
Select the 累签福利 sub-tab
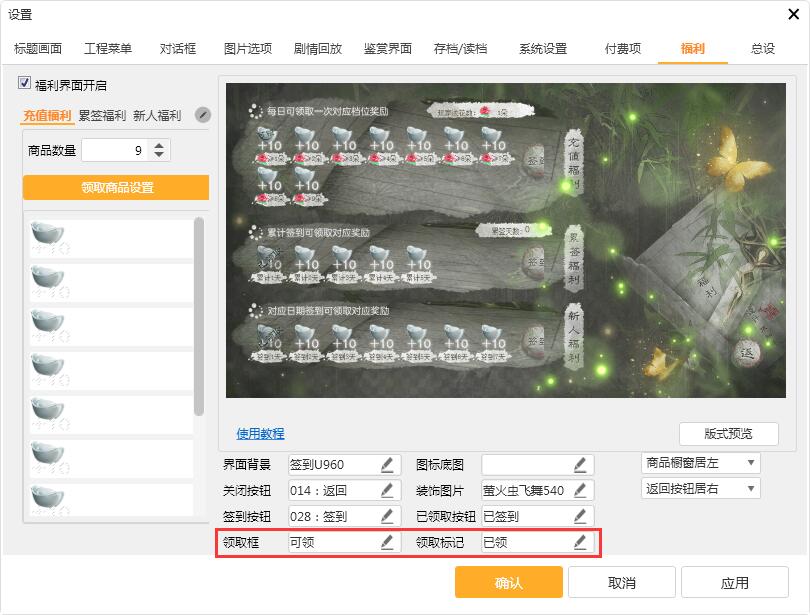coord(102,116)
